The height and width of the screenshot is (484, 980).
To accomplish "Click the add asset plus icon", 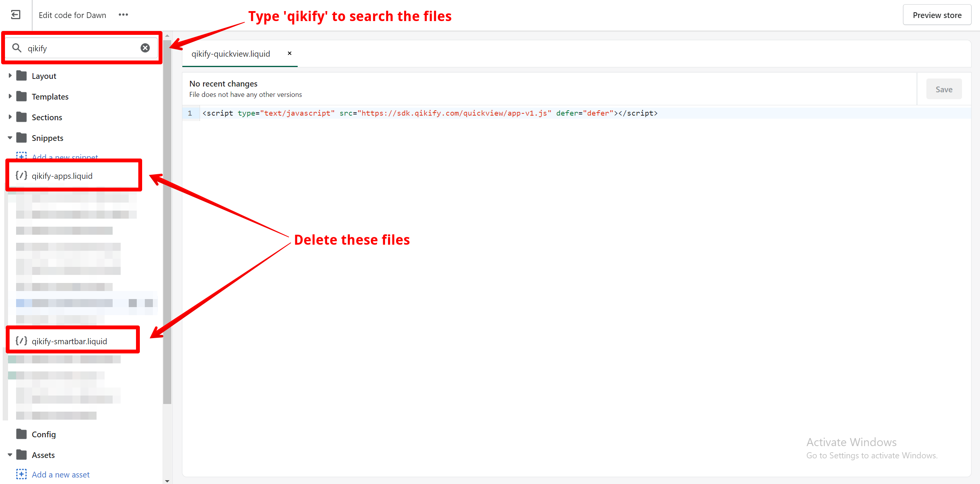I will (x=21, y=474).
